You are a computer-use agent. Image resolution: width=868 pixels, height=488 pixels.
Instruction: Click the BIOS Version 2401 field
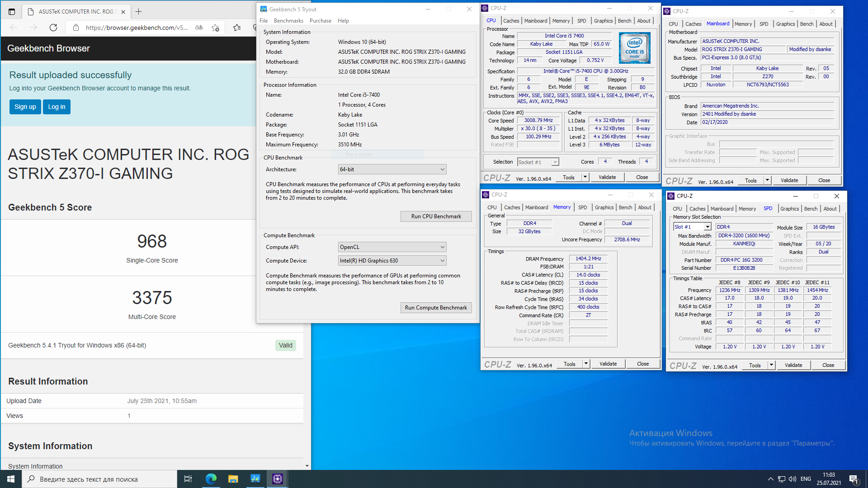(767, 114)
